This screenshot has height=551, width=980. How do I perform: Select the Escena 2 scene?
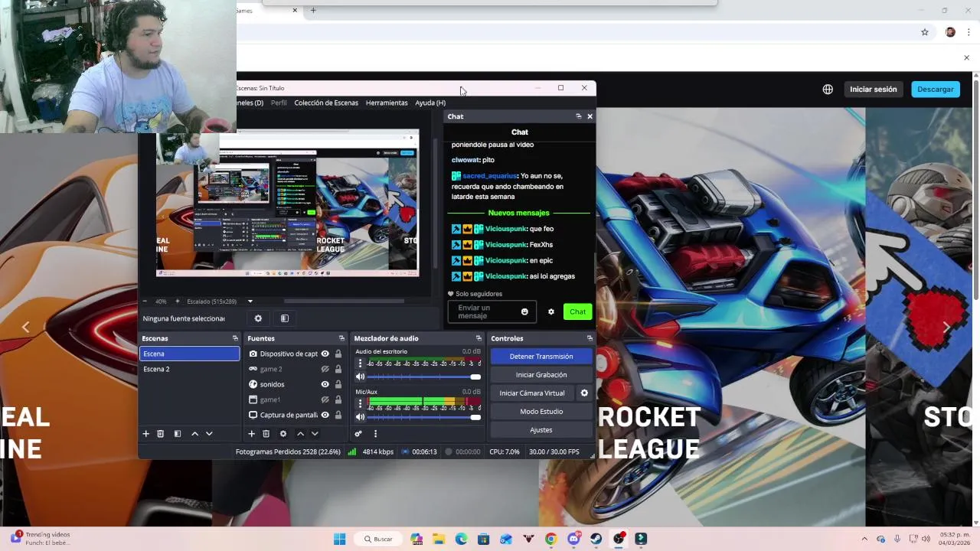point(189,369)
